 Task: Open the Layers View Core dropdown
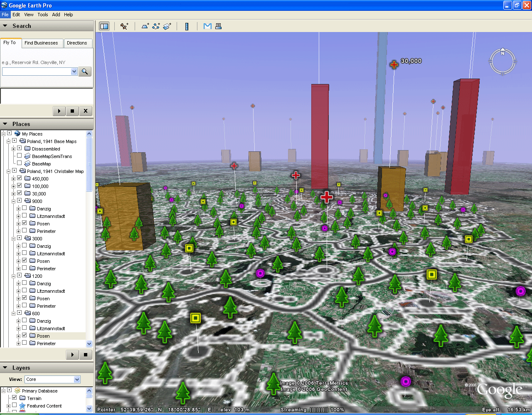point(77,379)
